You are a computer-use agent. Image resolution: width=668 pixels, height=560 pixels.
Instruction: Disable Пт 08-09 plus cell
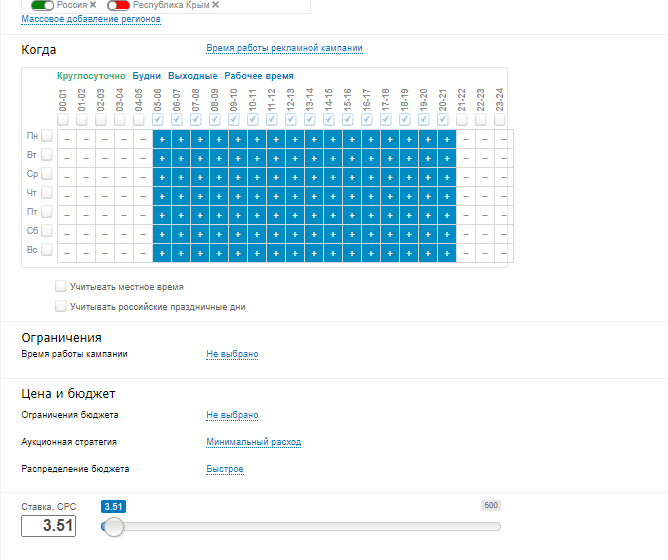tap(219, 215)
